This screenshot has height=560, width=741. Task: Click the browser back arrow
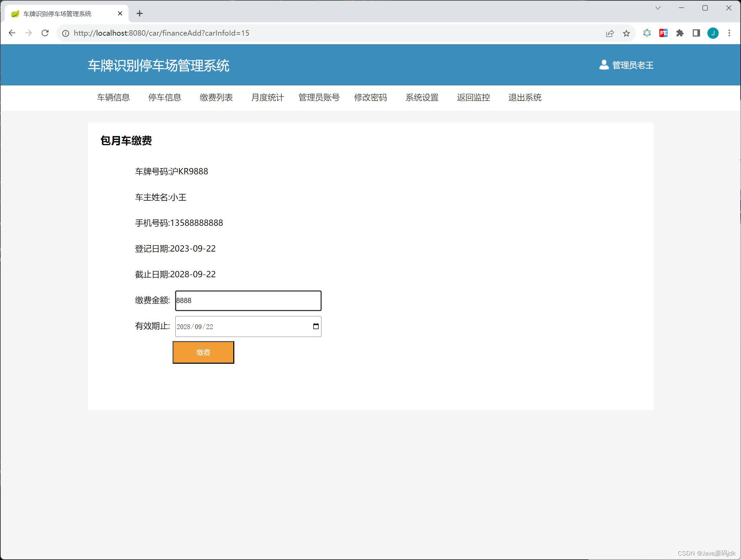point(12,33)
